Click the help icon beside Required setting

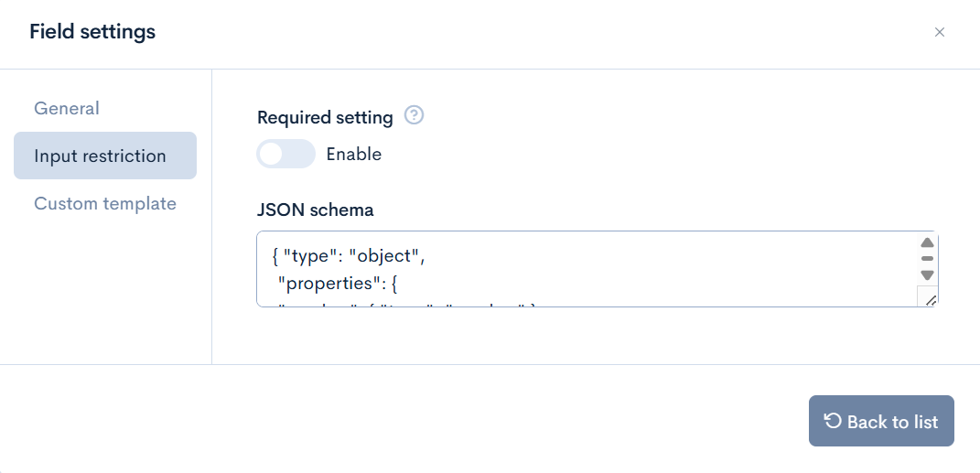[x=415, y=116]
